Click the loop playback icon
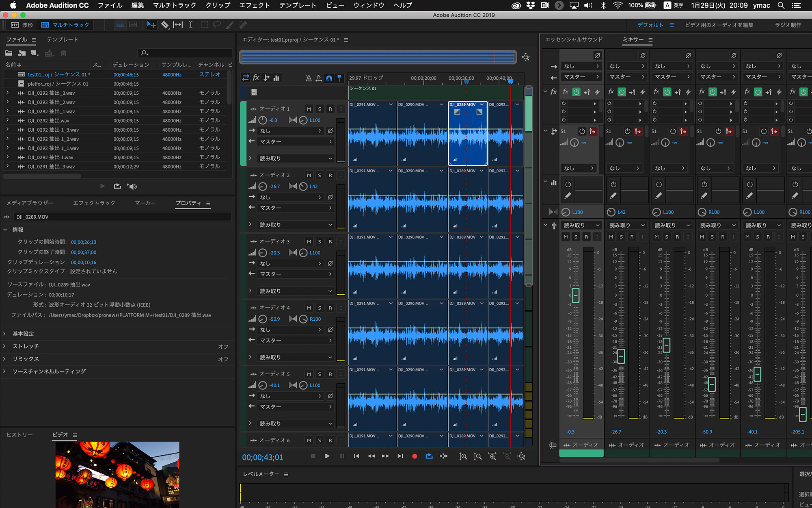812x508 pixels. point(429,456)
